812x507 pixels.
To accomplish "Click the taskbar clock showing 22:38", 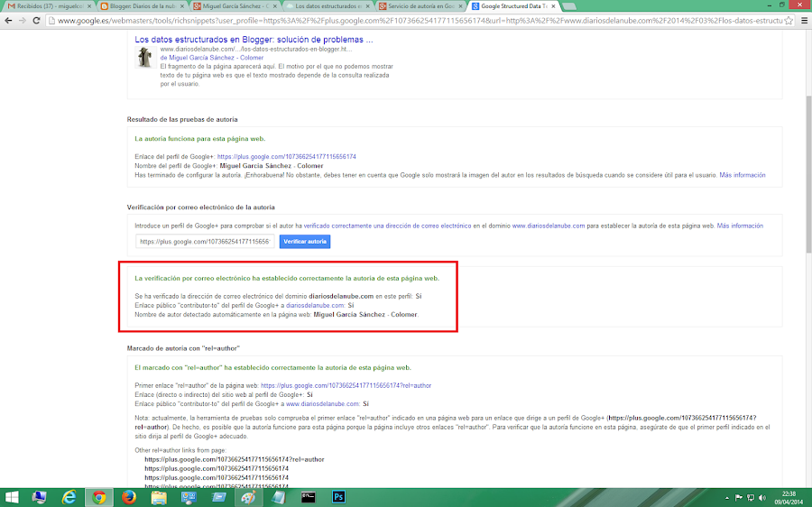I will (789, 498).
